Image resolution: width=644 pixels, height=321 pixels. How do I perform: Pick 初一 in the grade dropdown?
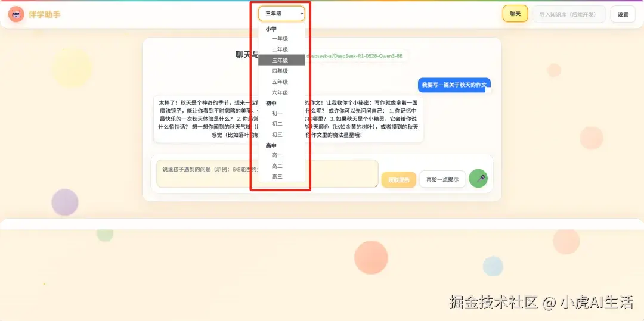[281, 113]
